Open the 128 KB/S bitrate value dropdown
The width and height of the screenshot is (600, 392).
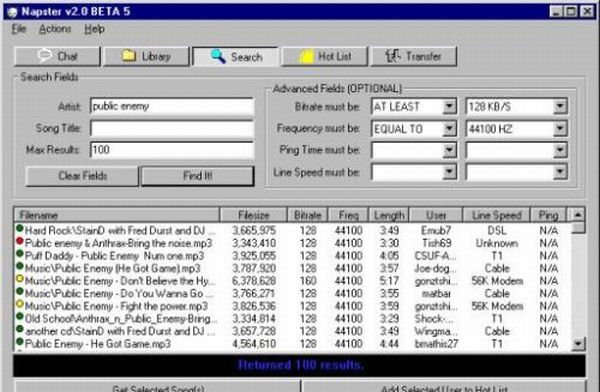pyautogui.click(x=560, y=106)
